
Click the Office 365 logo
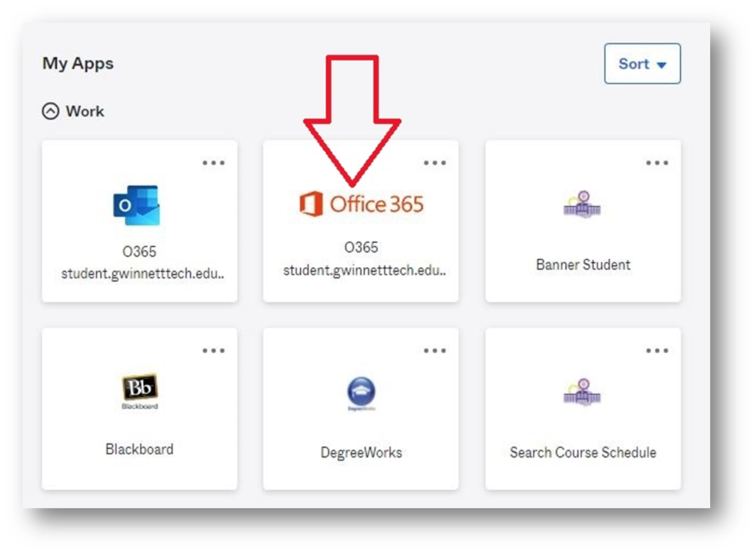(361, 204)
